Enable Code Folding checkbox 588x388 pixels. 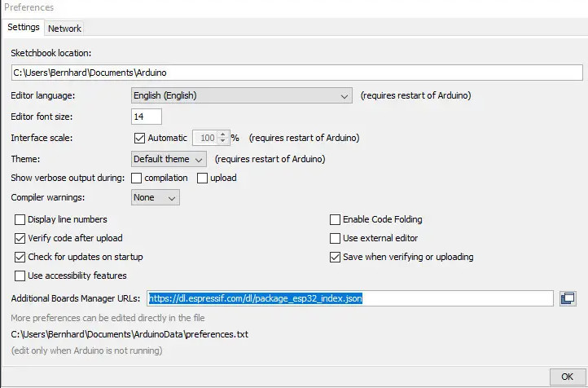click(x=335, y=219)
